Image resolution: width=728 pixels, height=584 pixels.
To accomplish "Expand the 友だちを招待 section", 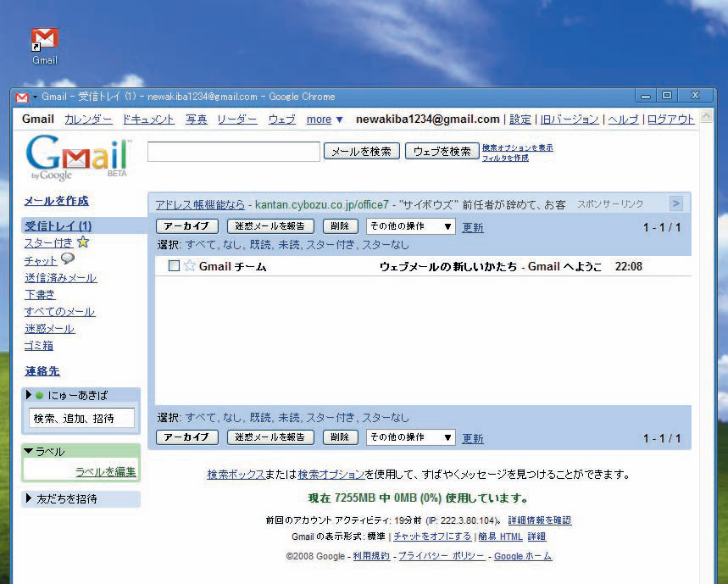I will pos(28,498).
